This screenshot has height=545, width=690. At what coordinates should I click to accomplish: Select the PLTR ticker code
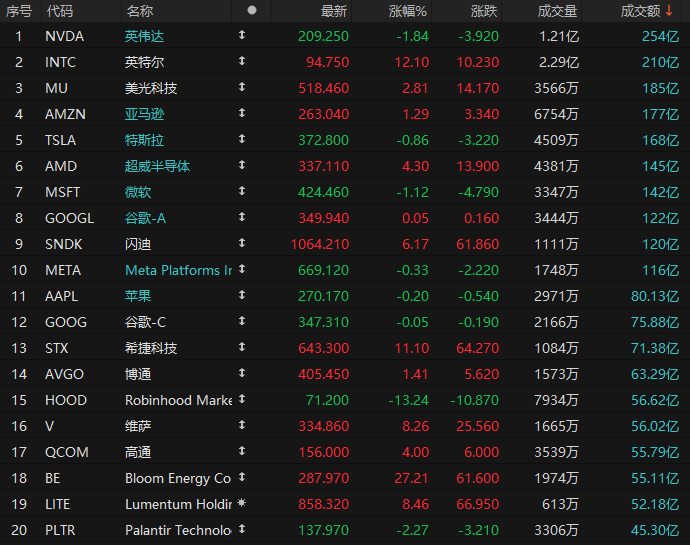[60, 530]
